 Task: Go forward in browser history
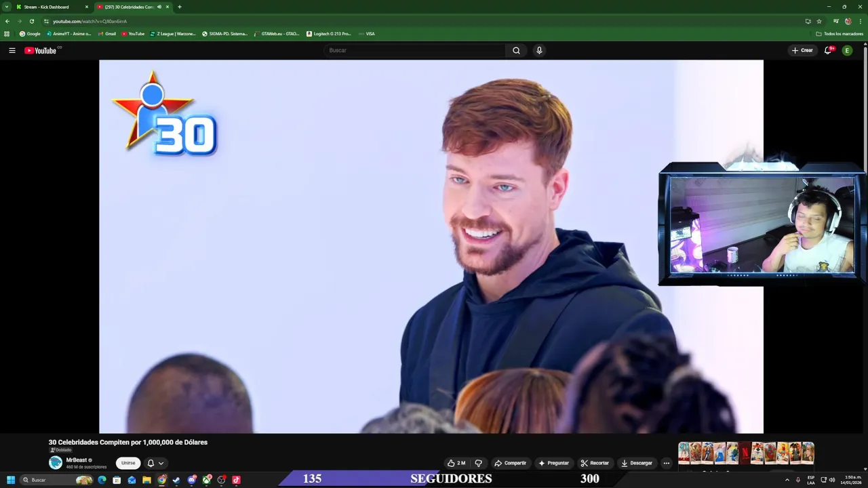click(x=19, y=21)
